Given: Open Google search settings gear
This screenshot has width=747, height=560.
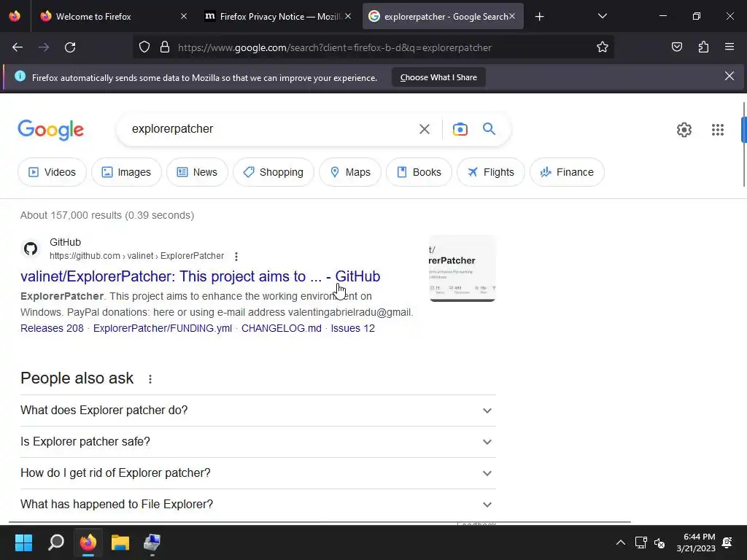Looking at the screenshot, I should [684, 130].
